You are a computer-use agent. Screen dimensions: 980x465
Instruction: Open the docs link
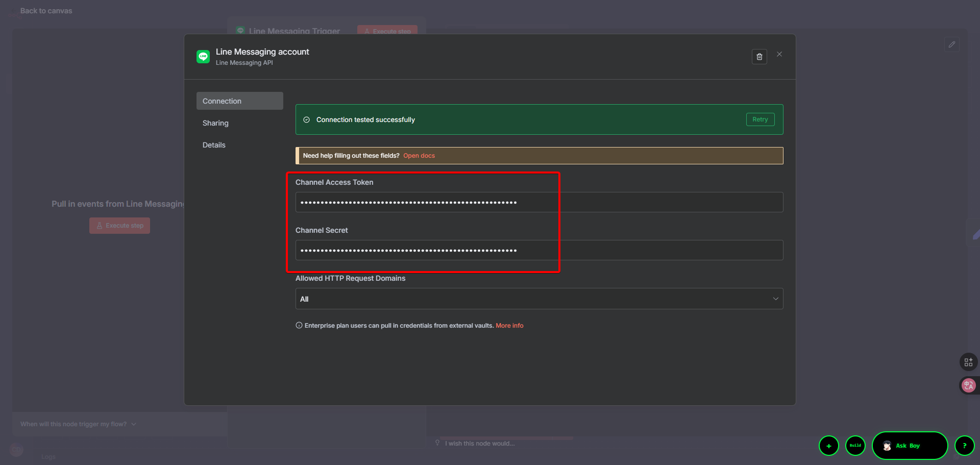[419, 156]
